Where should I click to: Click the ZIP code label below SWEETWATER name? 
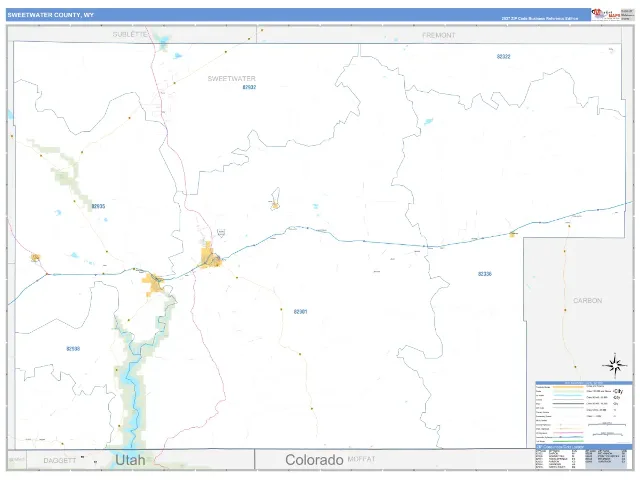click(x=249, y=87)
